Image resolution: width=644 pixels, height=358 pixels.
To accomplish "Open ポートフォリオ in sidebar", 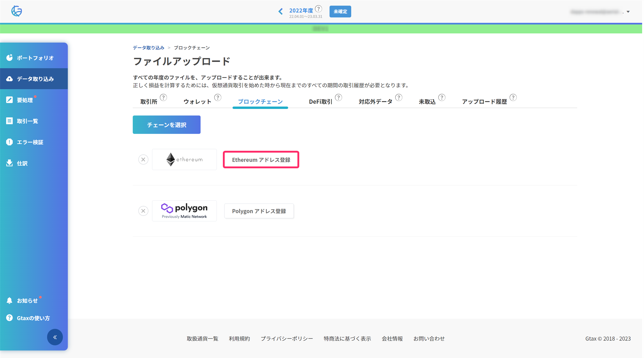I will tap(34, 58).
